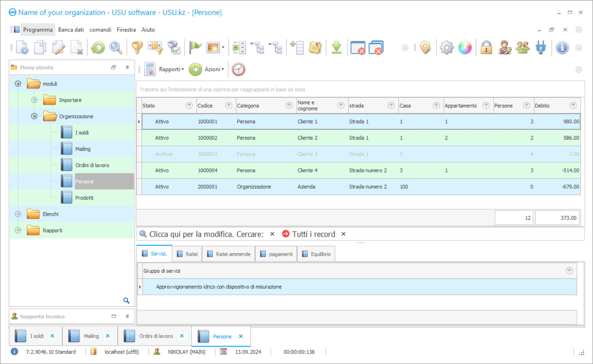Click the color wheel theme icon

click(465, 48)
